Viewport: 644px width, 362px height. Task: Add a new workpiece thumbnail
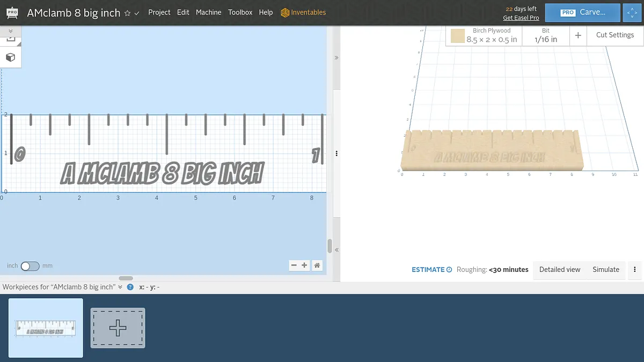118,328
